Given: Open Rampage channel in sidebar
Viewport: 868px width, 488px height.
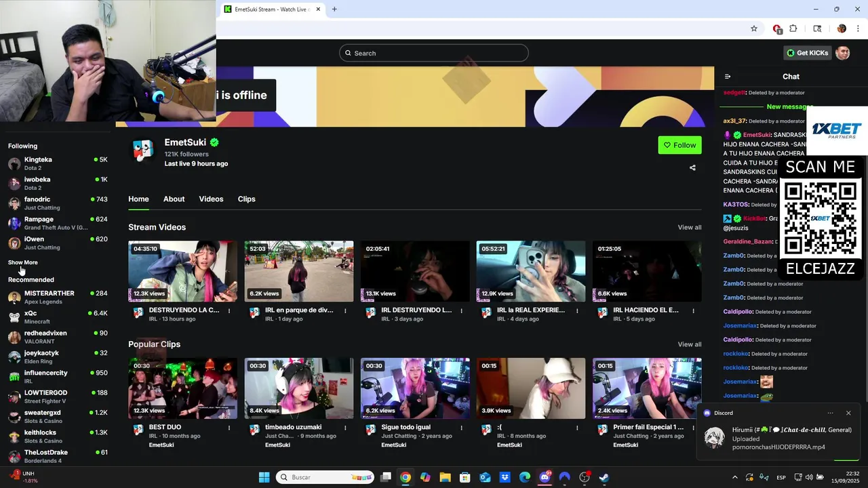Looking at the screenshot, I should pyautogui.click(x=58, y=223).
